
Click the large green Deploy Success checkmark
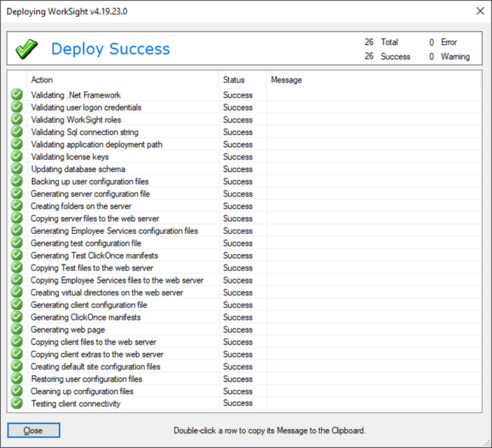[x=27, y=48]
